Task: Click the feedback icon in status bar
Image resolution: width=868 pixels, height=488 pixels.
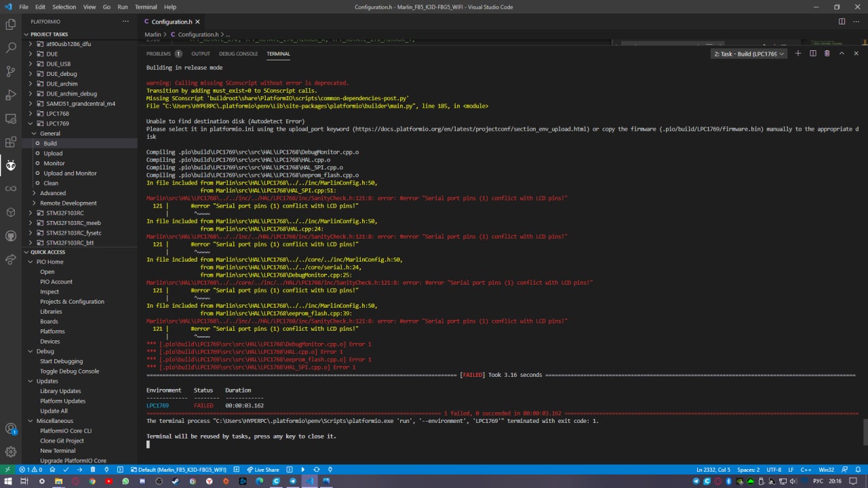Action: coord(844,470)
